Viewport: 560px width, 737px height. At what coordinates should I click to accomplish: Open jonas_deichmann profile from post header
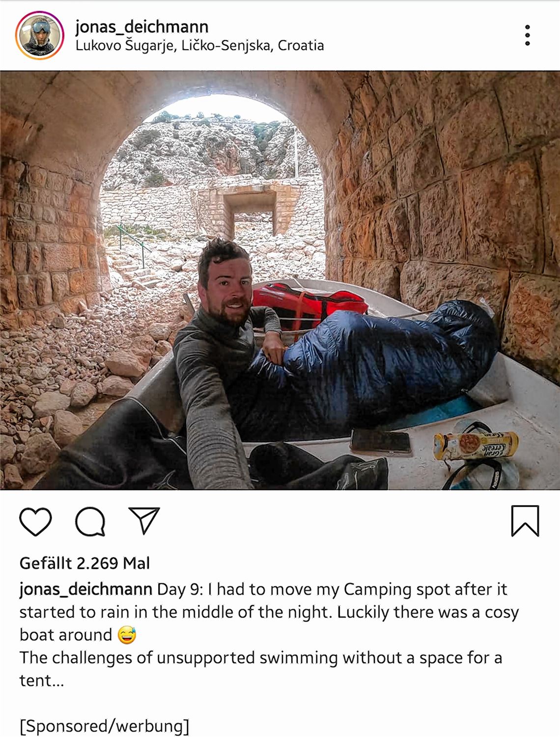click(142, 26)
